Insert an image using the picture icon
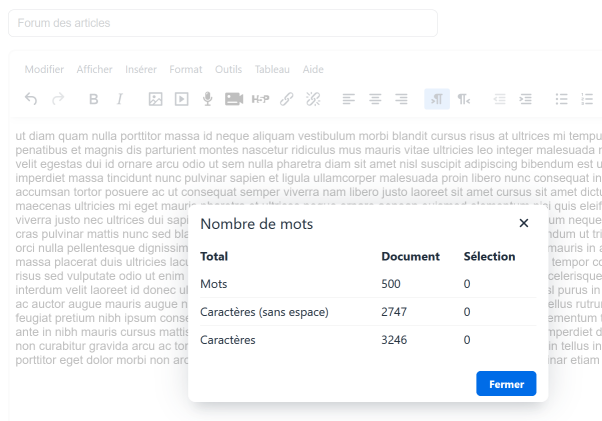Screen dimensions: 602x421 (x=155, y=99)
